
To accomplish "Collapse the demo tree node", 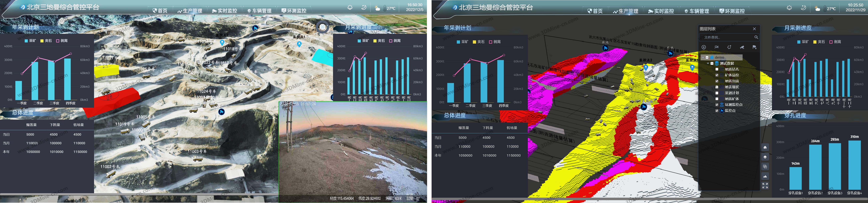I will click(703, 57).
